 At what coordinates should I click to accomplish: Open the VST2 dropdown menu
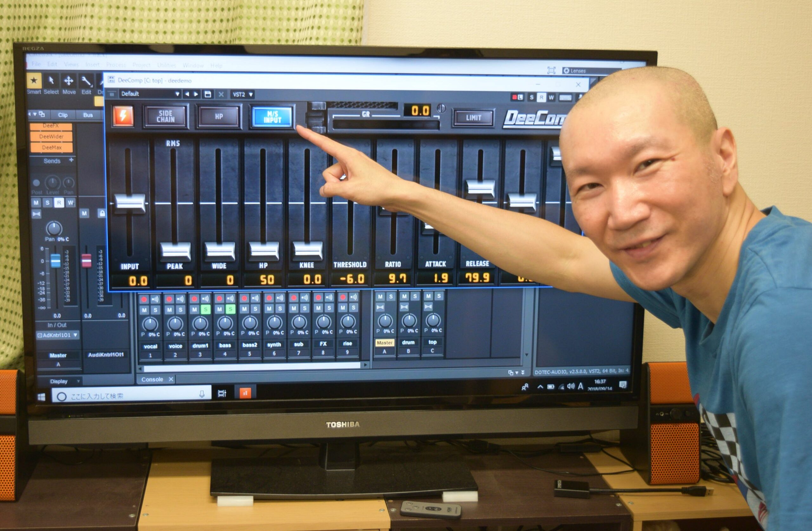tap(242, 94)
